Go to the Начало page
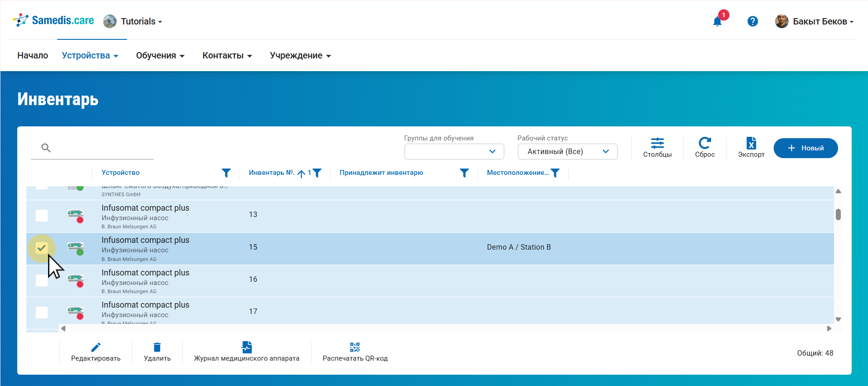The width and height of the screenshot is (868, 386). pyautogui.click(x=33, y=55)
